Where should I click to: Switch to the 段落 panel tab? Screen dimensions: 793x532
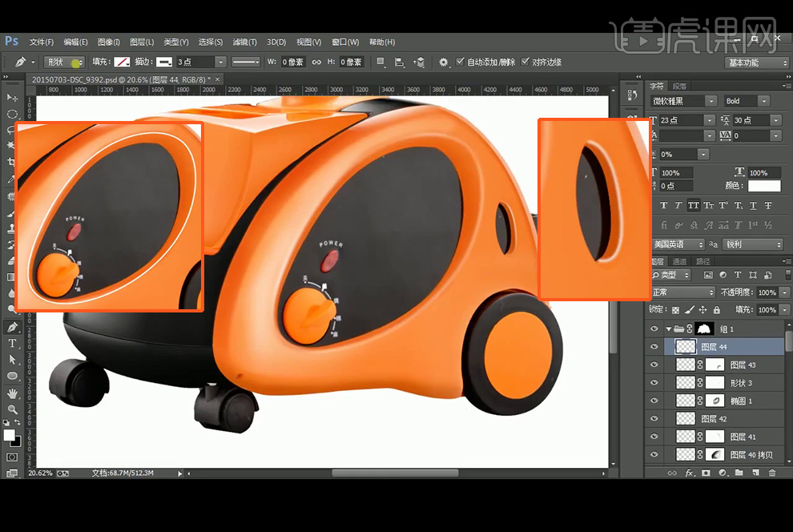click(x=679, y=86)
